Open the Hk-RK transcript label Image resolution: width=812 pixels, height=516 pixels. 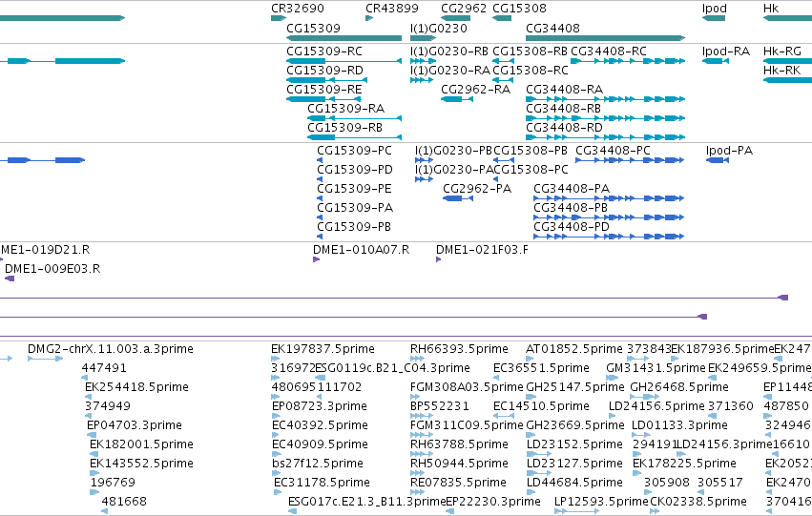click(x=782, y=71)
